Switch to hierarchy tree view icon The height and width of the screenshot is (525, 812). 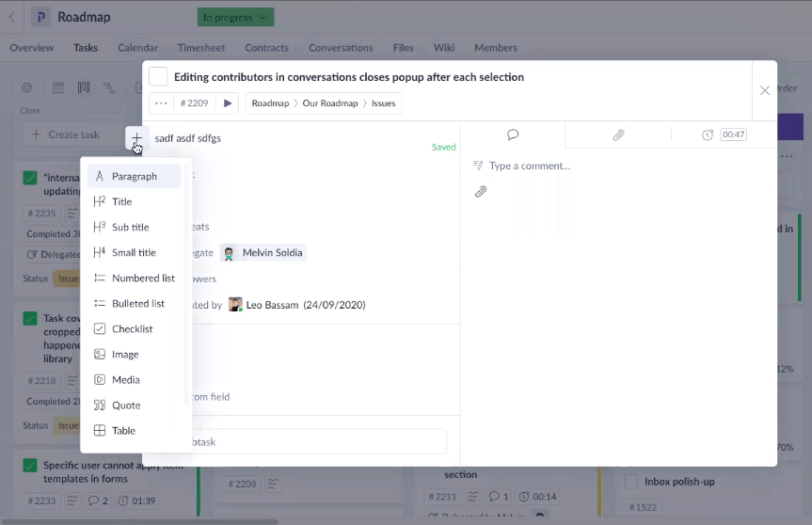point(109,87)
